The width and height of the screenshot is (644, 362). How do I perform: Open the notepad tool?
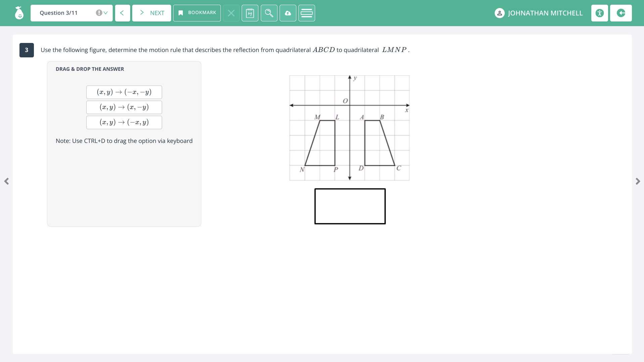click(x=250, y=13)
